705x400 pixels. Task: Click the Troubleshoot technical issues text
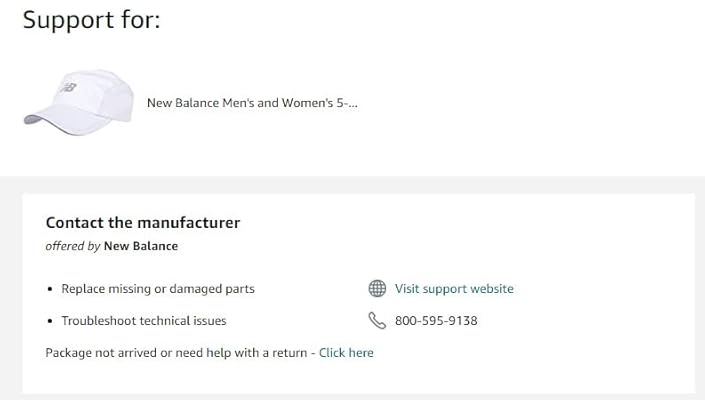click(x=144, y=321)
